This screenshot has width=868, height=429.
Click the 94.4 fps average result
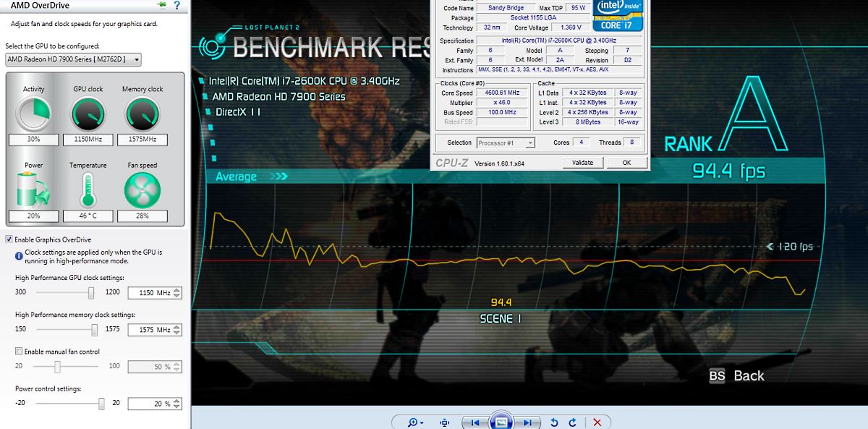click(728, 171)
